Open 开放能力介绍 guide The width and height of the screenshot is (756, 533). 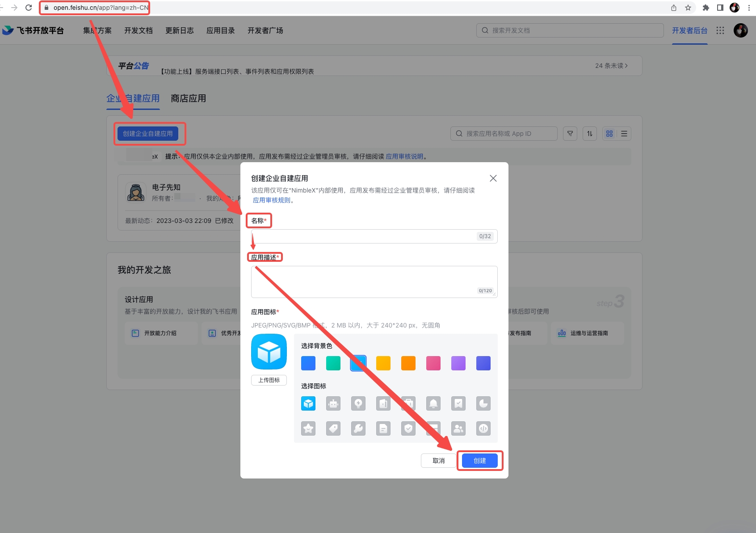coord(161,333)
